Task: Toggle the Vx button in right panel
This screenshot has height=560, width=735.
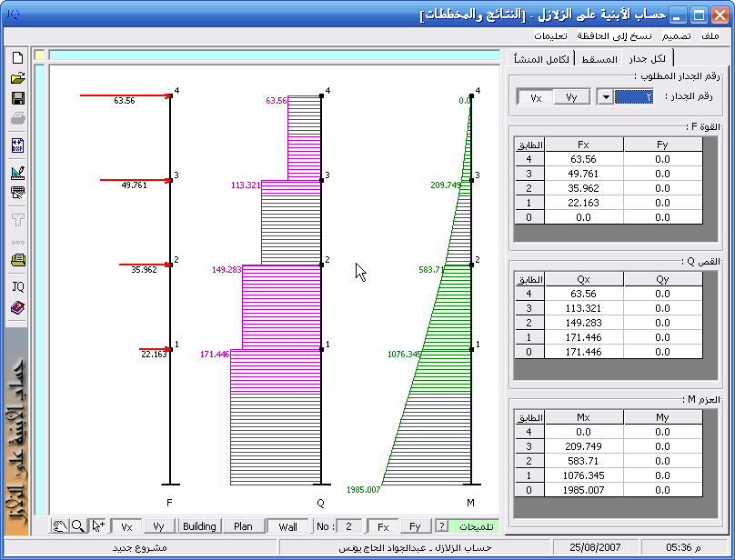Action: 535,97
